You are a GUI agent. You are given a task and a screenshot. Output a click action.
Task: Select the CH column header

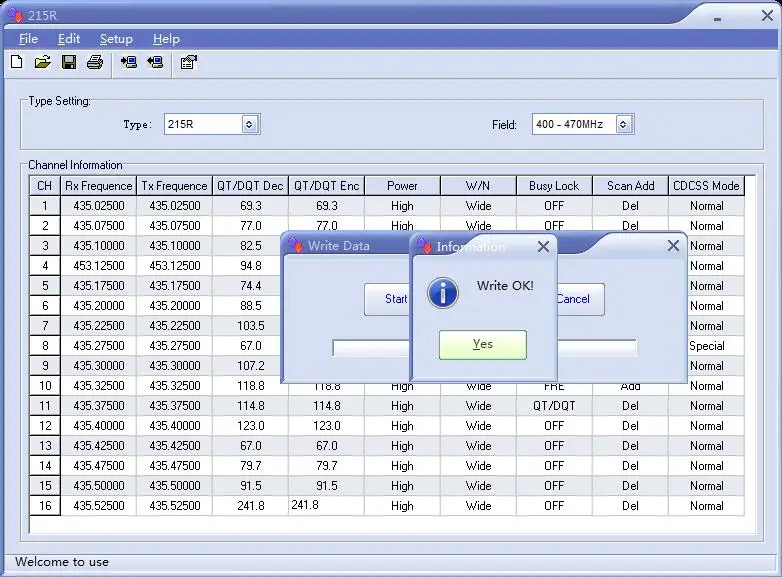click(x=45, y=186)
